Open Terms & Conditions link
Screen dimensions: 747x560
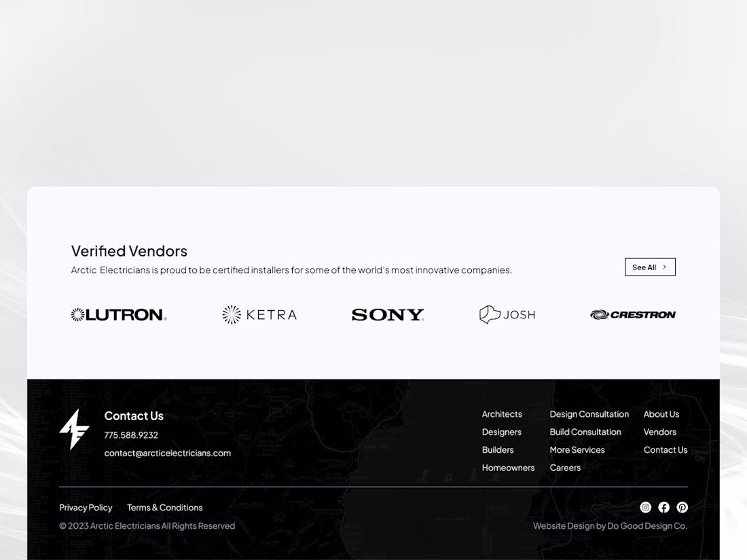click(x=165, y=508)
